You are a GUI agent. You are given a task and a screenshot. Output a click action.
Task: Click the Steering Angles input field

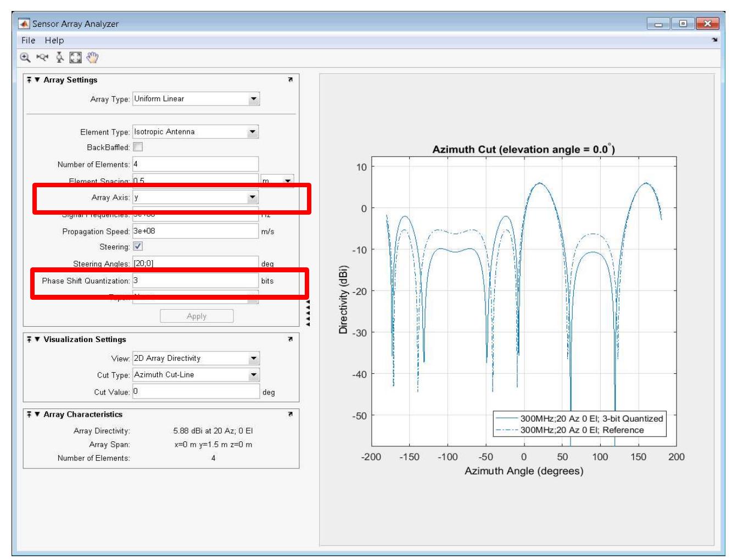tap(192, 261)
